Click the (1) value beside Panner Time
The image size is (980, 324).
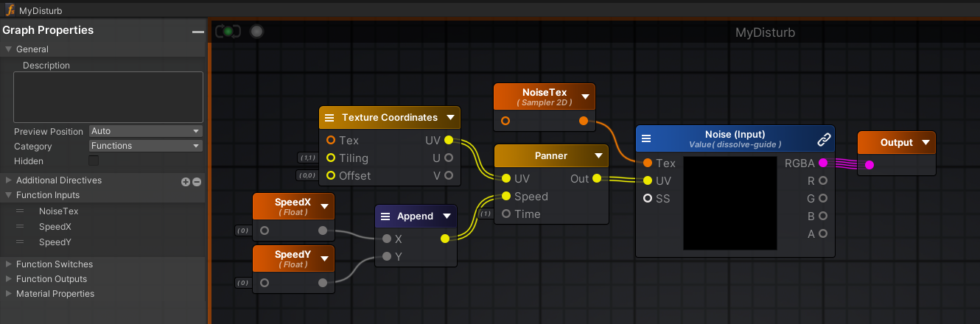coord(485,214)
